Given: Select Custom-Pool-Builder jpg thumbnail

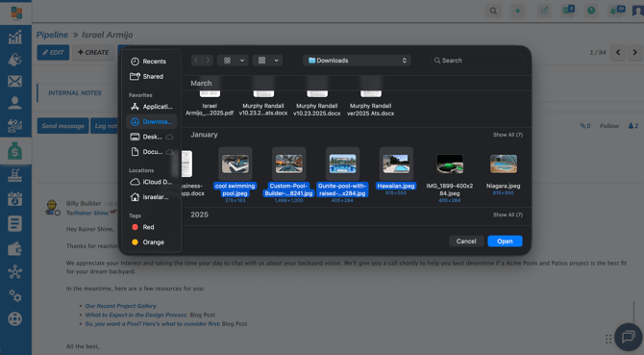Looking at the screenshot, I should point(288,164).
